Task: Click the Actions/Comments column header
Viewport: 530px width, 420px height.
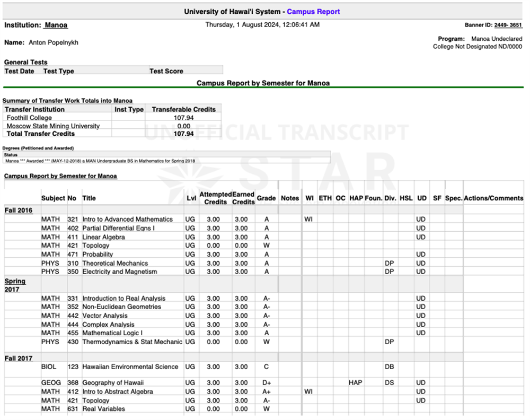Action: click(x=493, y=198)
